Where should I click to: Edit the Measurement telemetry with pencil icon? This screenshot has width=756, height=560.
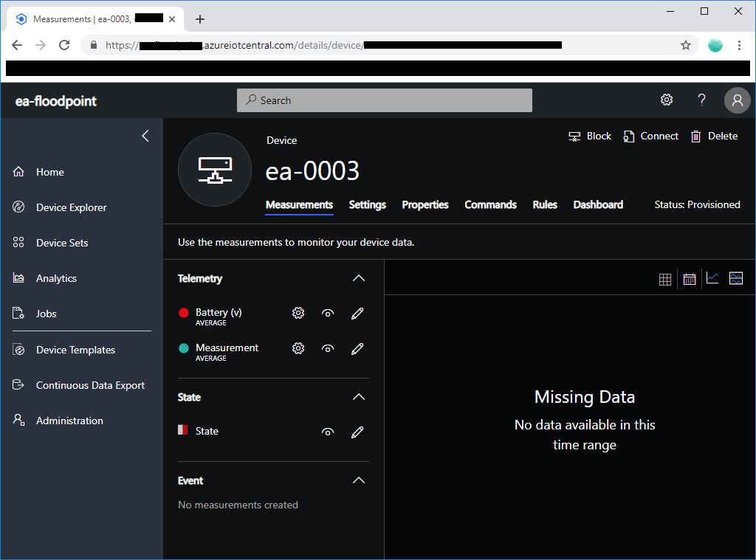357,348
